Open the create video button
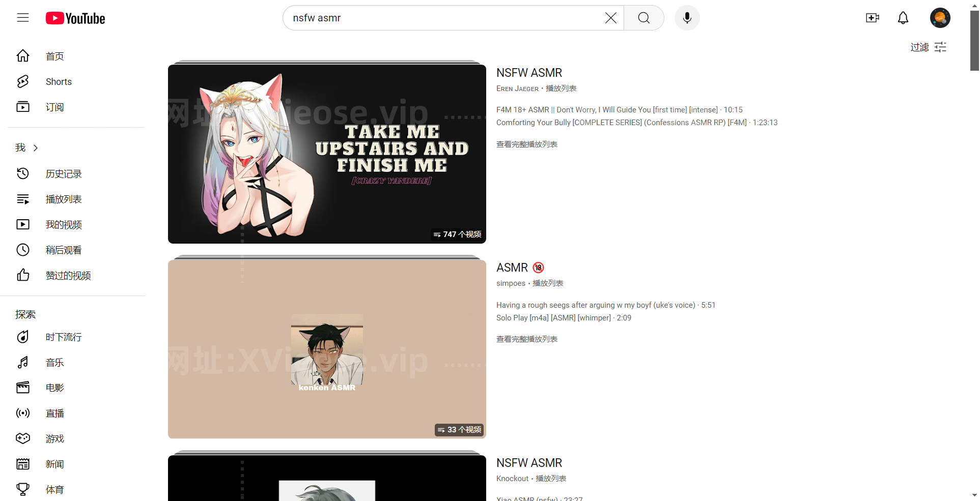 point(872,18)
